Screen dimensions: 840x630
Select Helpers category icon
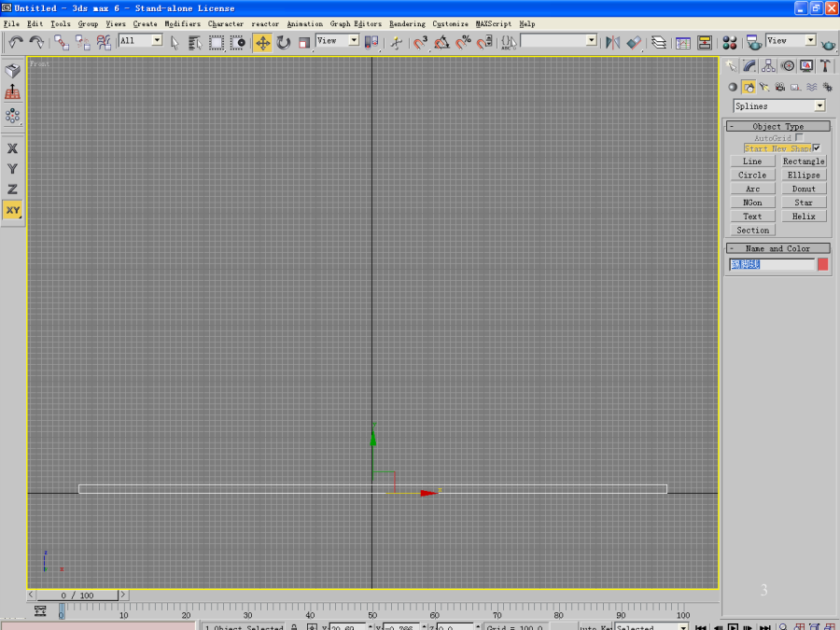click(795, 87)
